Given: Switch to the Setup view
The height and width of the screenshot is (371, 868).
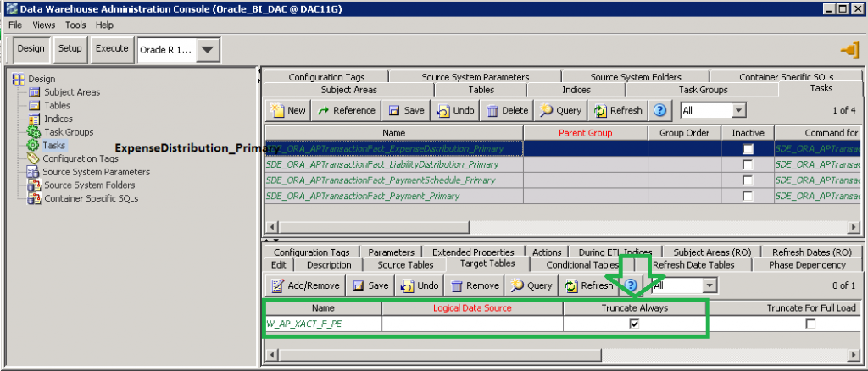Looking at the screenshot, I should tap(70, 48).
